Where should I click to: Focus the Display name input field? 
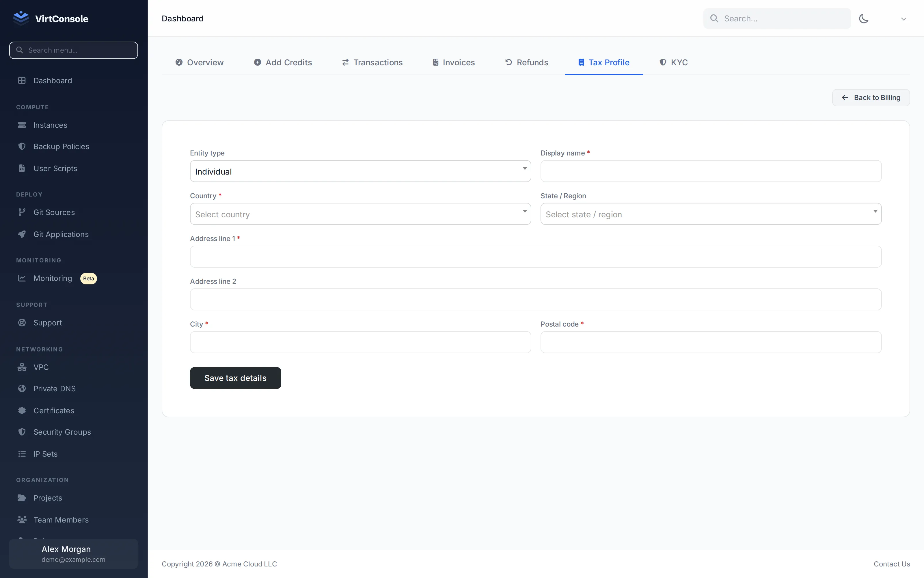pyautogui.click(x=711, y=171)
